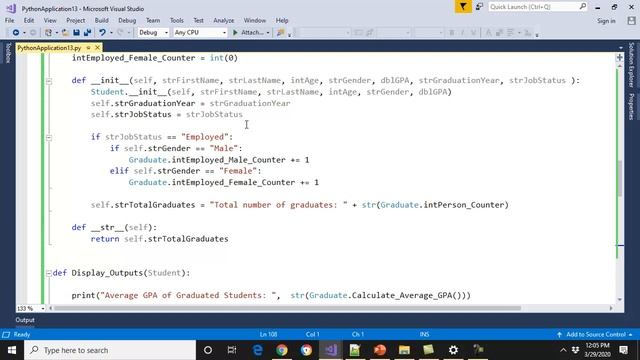The height and width of the screenshot is (360, 640).
Task: Open PowerPoint from the taskbar
Action: click(380, 350)
